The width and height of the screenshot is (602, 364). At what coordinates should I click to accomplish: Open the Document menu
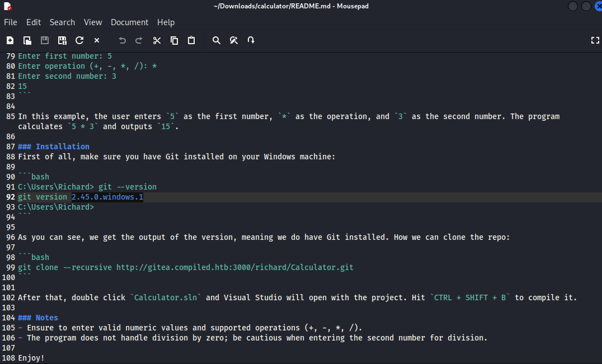click(x=129, y=22)
